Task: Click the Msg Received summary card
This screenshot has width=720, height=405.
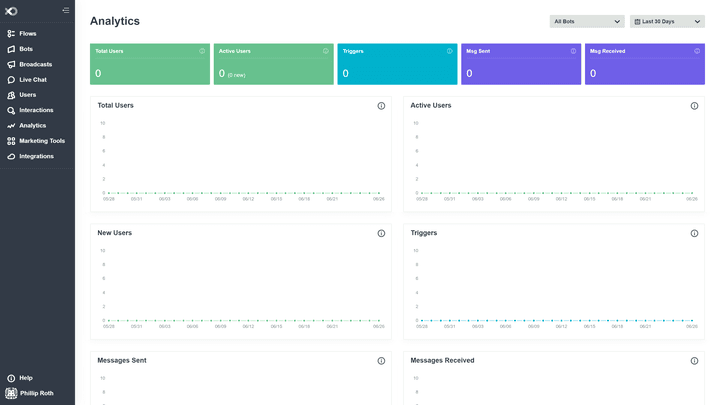Action: [x=644, y=64]
